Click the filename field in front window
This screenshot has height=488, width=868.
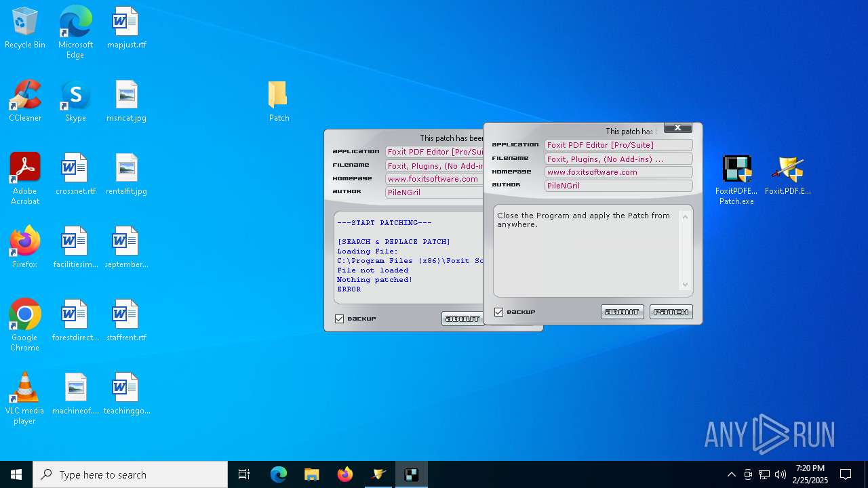tap(618, 159)
